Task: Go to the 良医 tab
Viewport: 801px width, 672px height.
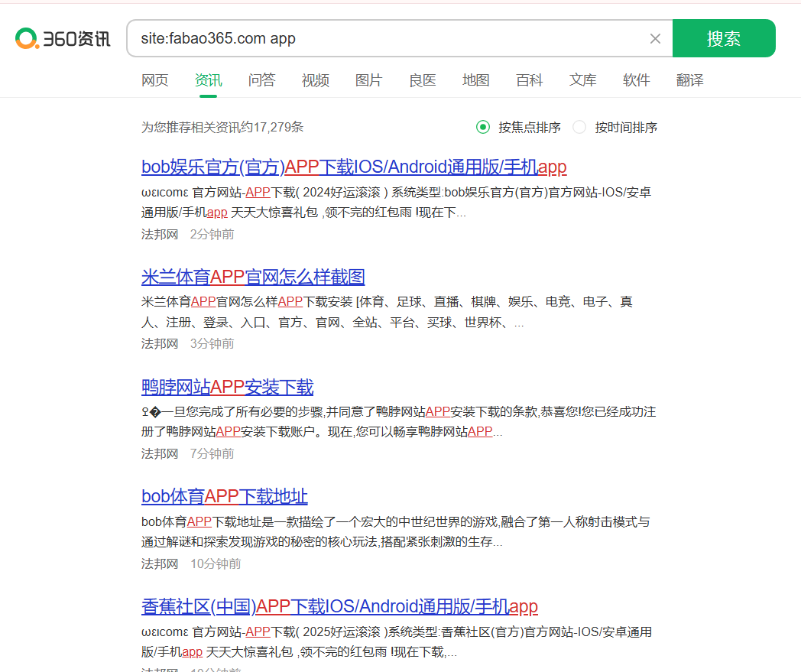Action: [423, 80]
